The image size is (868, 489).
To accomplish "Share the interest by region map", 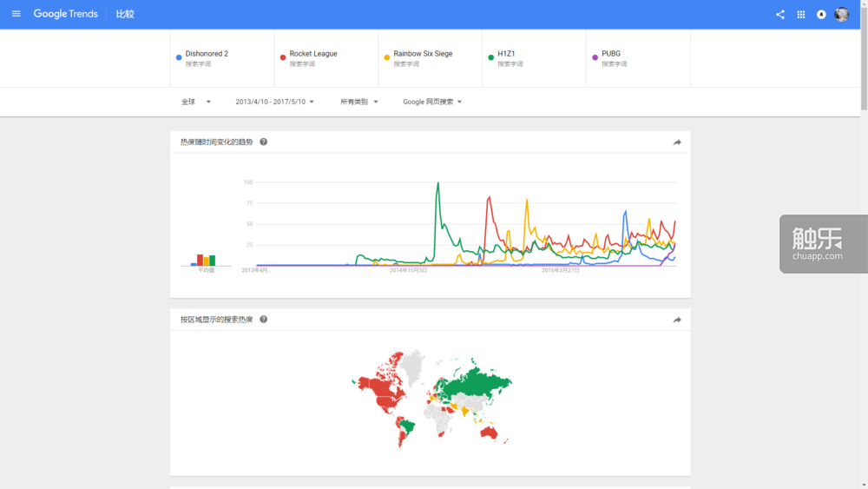I will pyautogui.click(x=677, y=320).
